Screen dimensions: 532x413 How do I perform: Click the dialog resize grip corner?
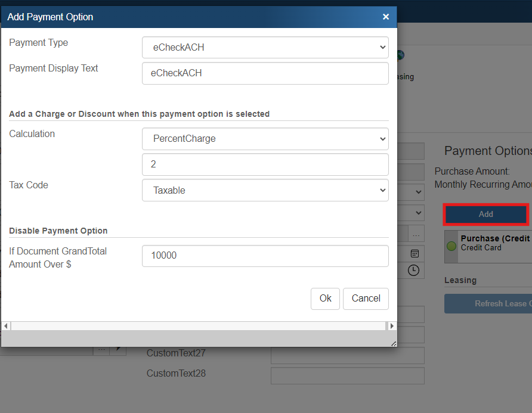pyautogui.click(x=393, y=343)
